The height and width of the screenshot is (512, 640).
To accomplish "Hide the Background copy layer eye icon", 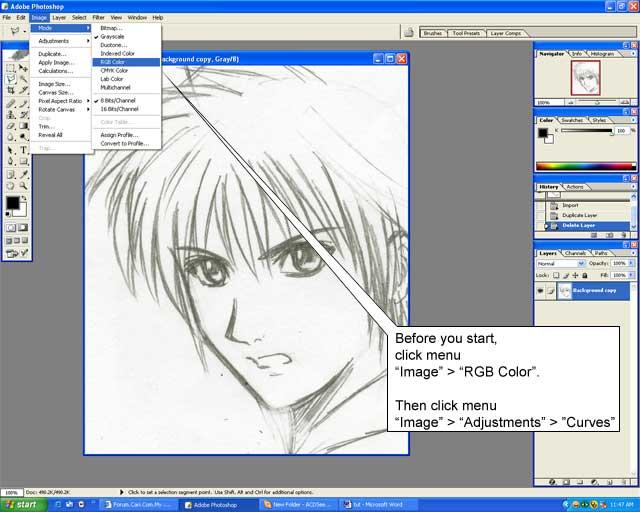I will point(540,291).
